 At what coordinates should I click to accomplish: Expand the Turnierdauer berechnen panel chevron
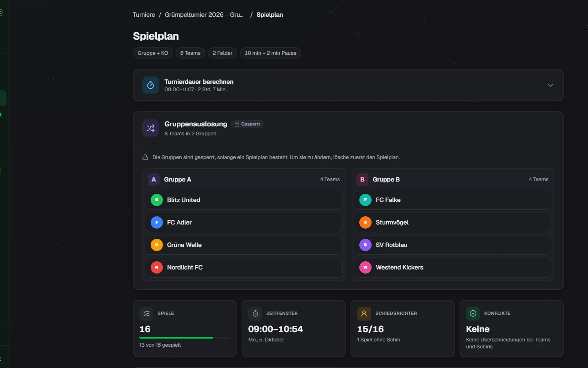click(x=550, y=85)
